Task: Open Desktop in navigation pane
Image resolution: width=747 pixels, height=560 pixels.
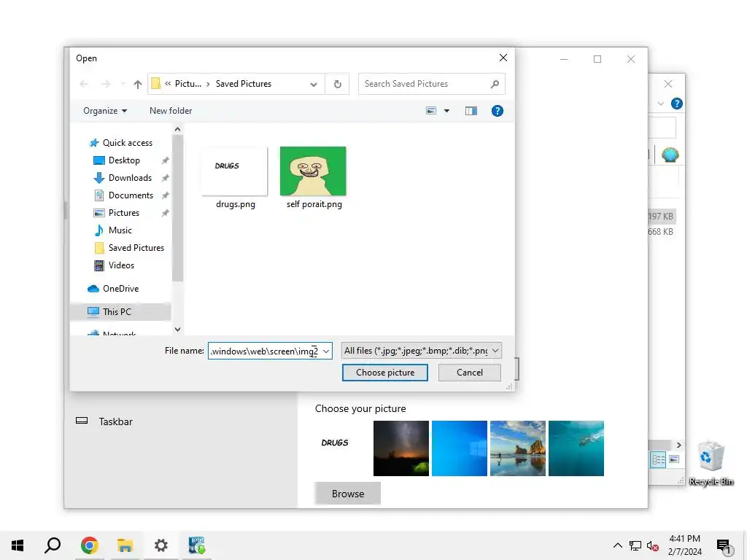Action: coord(124,160)
